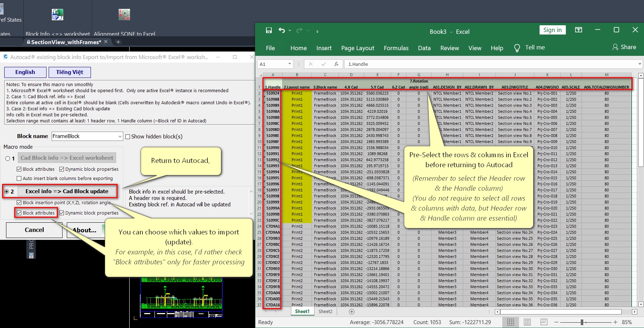Switch to Page Layout view icon
Image resolution: width=644 pixels, height=328 pixels.
point(527,322)
